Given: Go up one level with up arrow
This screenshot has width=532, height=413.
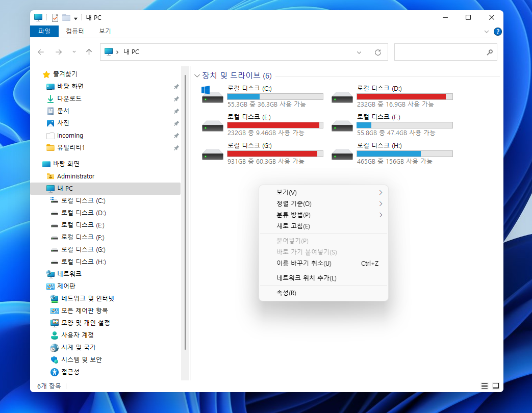Looking at the screenshot, I should coord(89,52).
